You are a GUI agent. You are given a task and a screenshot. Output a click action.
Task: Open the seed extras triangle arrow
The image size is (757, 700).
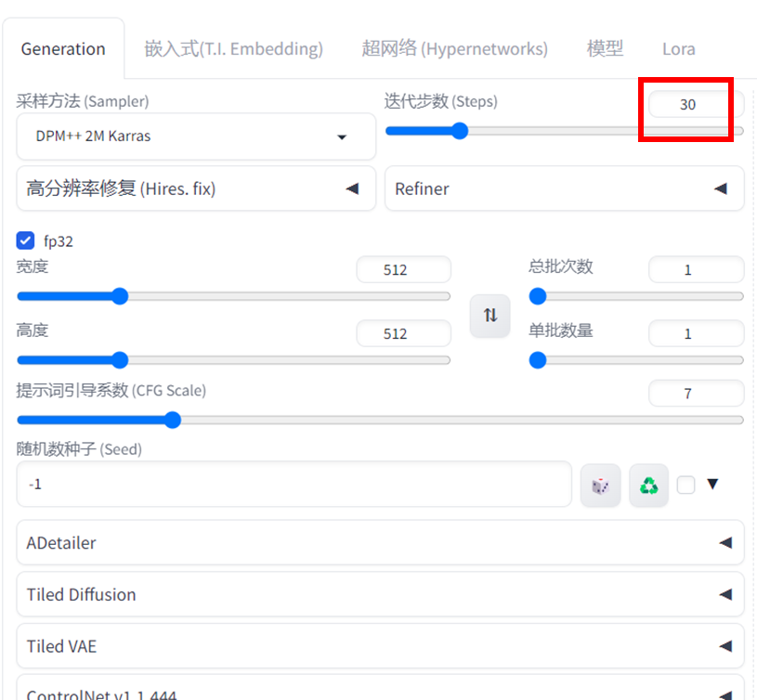[x=712, y=484]
